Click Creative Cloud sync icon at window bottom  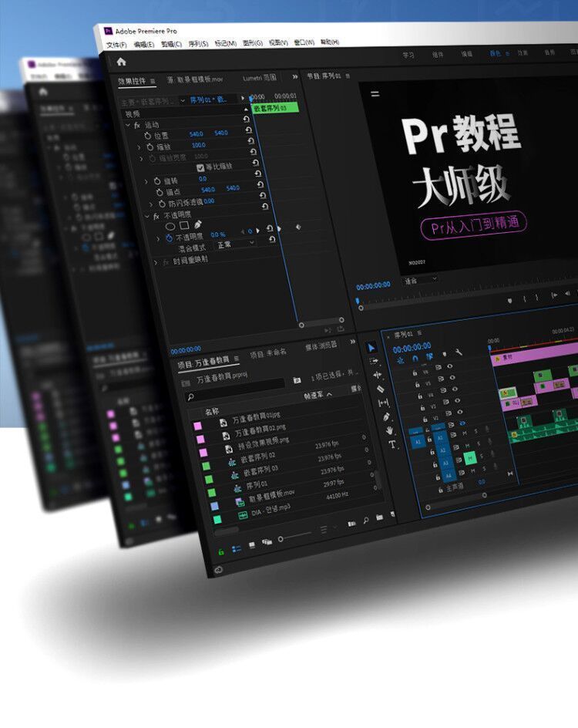tap(219, 569)
